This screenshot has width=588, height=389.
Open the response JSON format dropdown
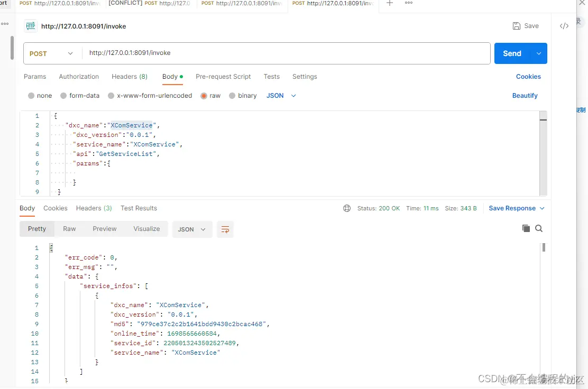tap(192, 229)
